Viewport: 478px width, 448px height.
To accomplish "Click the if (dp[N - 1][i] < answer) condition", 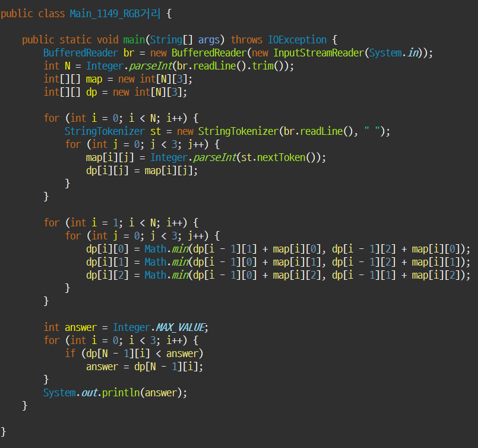I will tap(134, 354).
